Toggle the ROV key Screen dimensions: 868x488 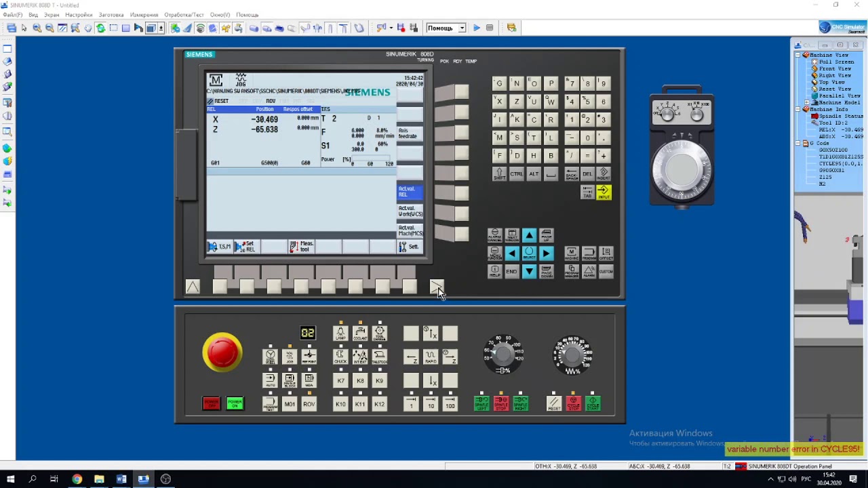point(309,404)
